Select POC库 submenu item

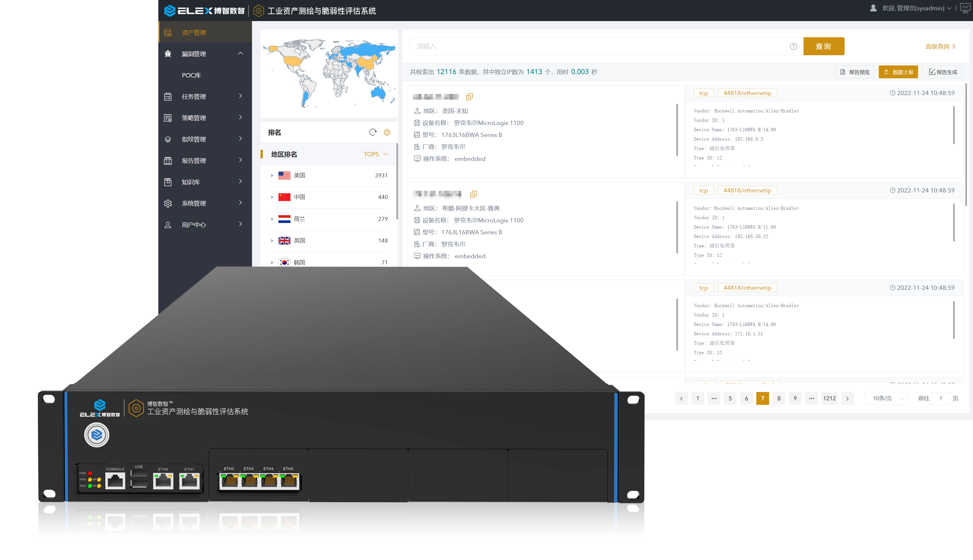coord(192,75)
